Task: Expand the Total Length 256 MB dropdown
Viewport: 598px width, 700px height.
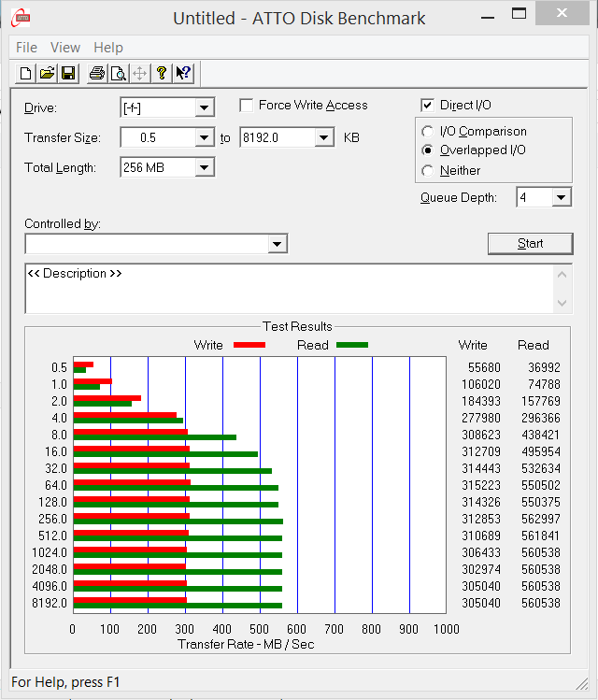Action: pyautogui.click(x=204, y=168)
